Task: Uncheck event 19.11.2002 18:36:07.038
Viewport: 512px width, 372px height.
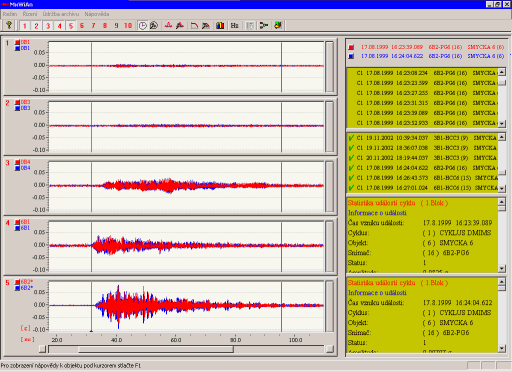Action: (x=351, y=148)
